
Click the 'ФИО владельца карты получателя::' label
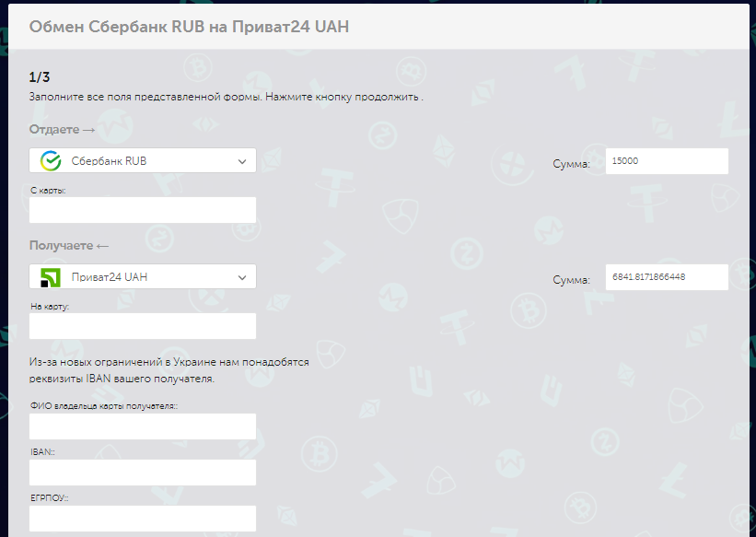pos(104,406)
